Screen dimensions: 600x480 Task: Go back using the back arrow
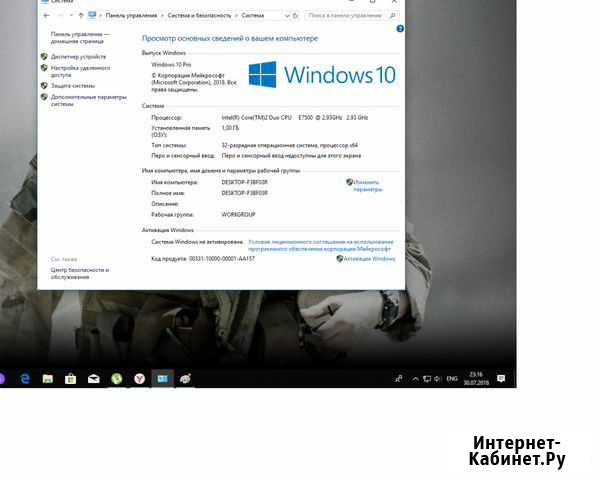(44, 15)
